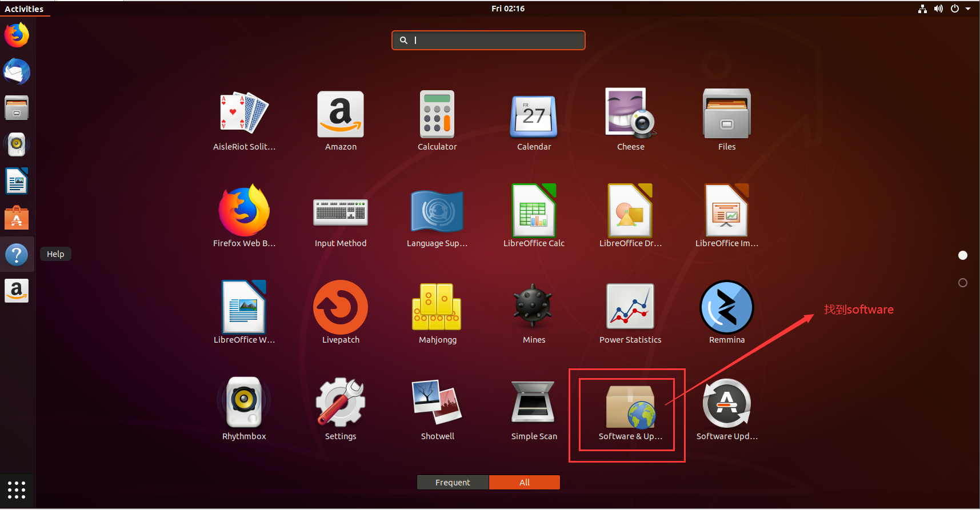980x510 pixels.
Task: Open the Calculator app
Action: click(x=437, y=120)
